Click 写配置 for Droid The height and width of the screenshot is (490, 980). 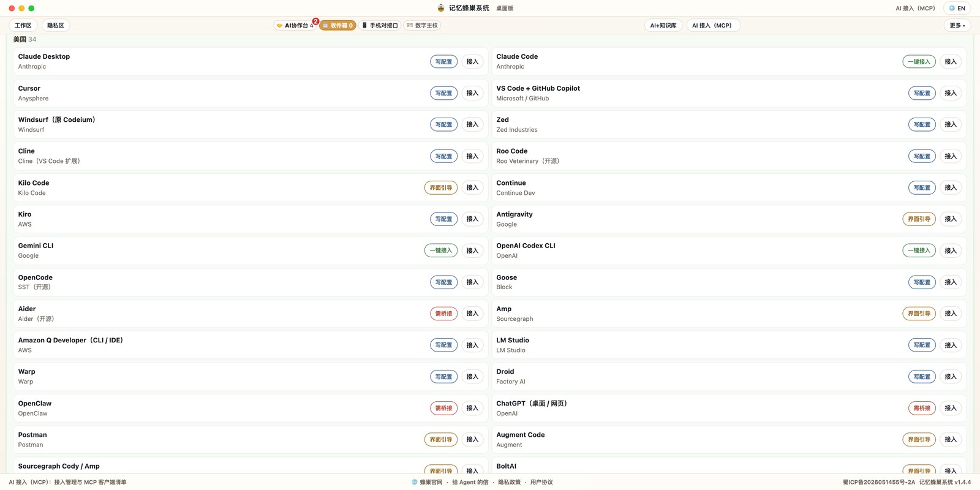pyautogui.click(x=922, y=377)
